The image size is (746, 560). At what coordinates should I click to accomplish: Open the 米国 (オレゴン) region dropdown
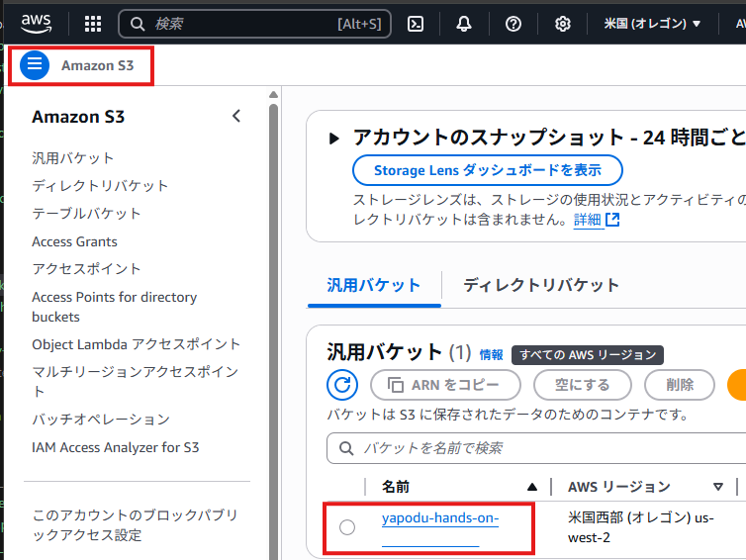tap(652, 24)
